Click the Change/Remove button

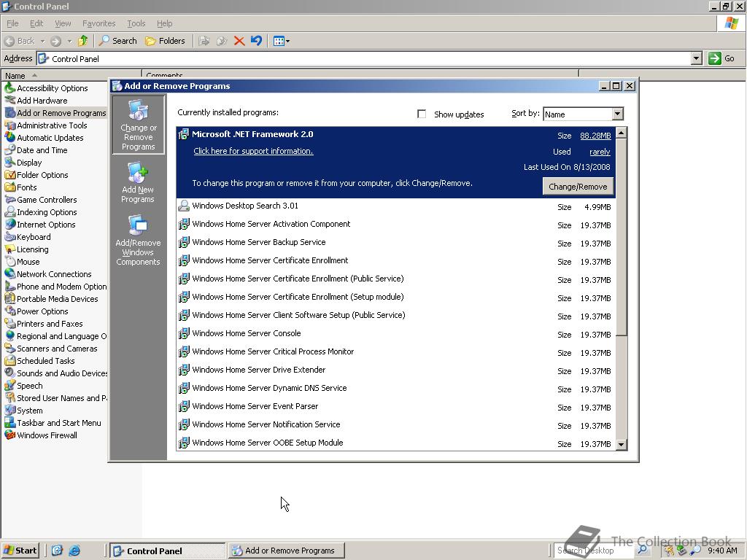pos(578,187)
